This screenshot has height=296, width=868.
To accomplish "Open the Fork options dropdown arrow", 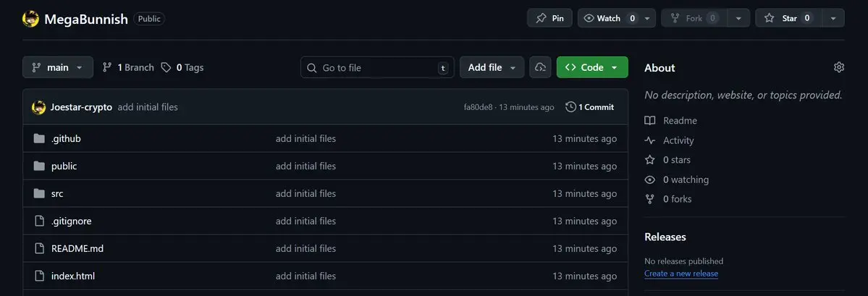I will 738,18.
